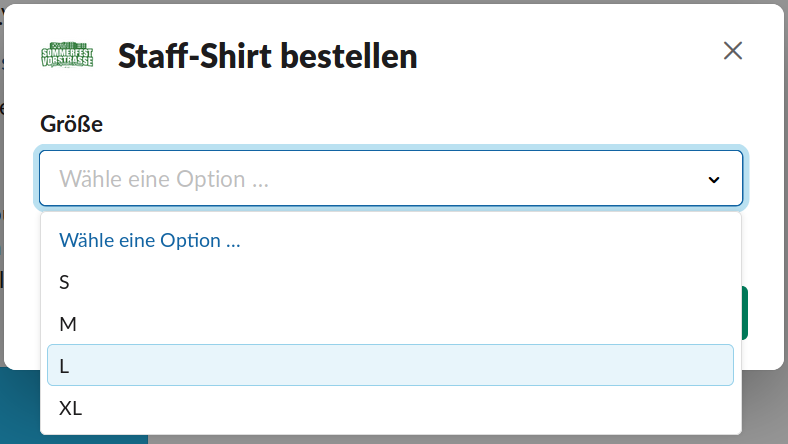Choose size S from the list

pyautogui.click(x=65, y=282)
